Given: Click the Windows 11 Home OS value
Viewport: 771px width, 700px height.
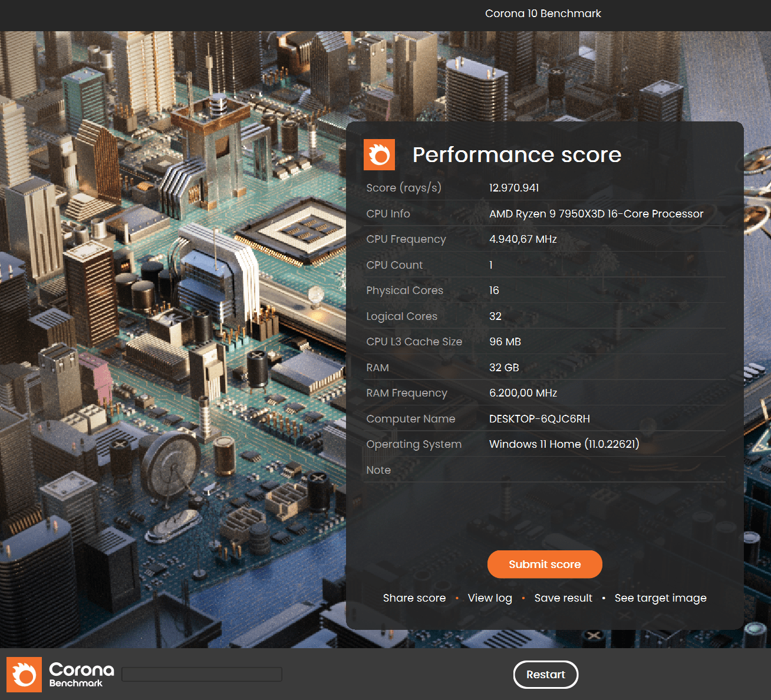Looking at the screenshot, I should pyautogui.click(x=564, y=444).
